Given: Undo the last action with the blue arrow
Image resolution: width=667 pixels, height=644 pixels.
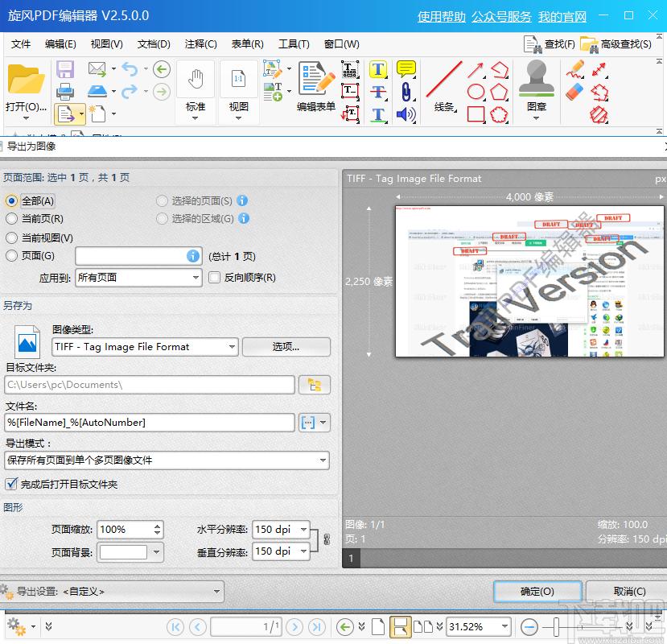Looking at the screenshot, I should 130,69.
